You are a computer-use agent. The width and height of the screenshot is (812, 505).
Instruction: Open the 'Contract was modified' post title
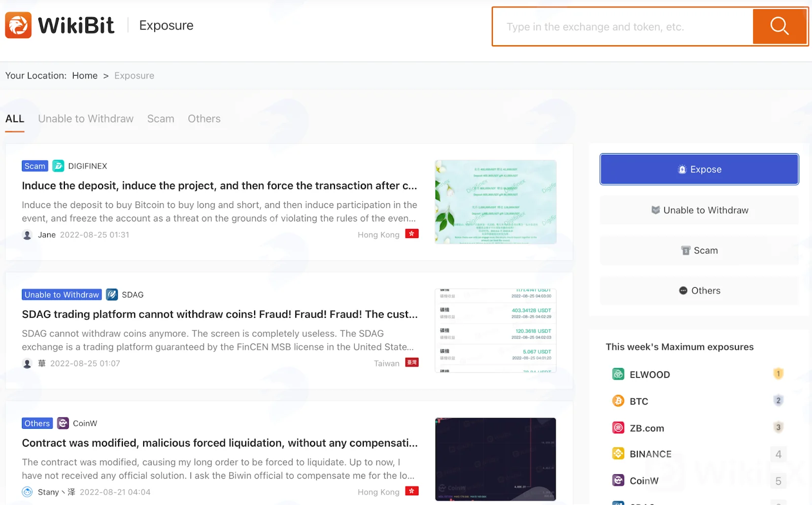[x=220, y=443]
